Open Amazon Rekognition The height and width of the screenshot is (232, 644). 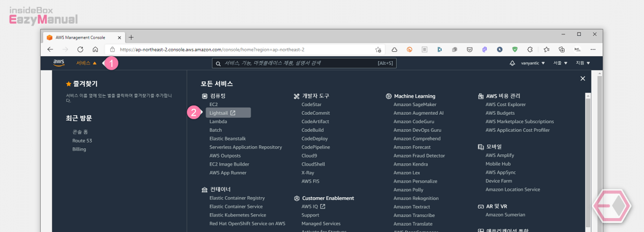(416, 198)
